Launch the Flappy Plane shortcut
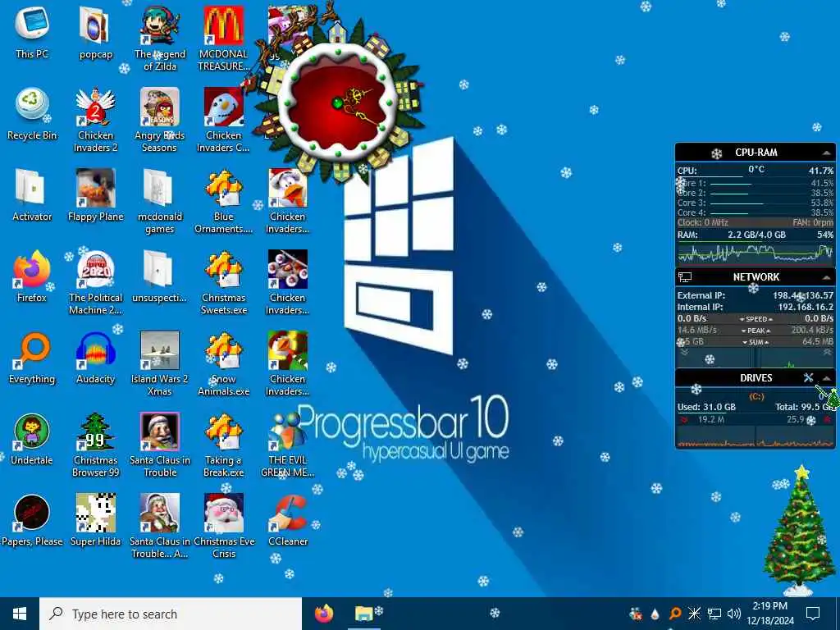 tap(96, 195)
